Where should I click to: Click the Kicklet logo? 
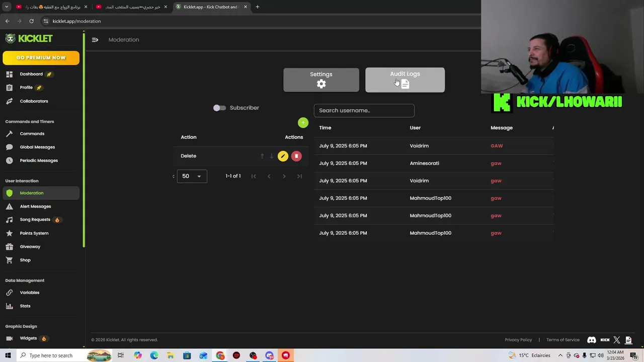29,39
